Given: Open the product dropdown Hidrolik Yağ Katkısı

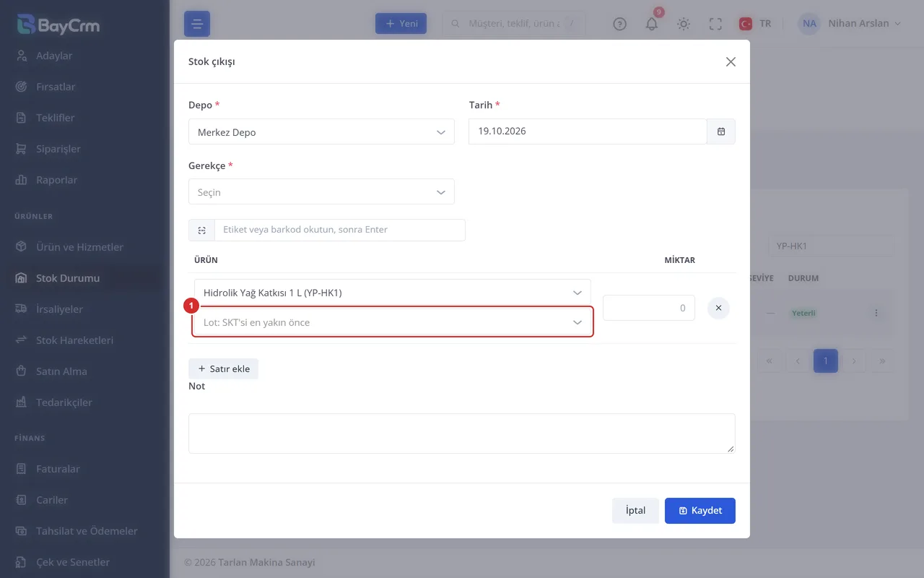Looking at the screenshot, I should pyautogui.click(x=393, y=293).
